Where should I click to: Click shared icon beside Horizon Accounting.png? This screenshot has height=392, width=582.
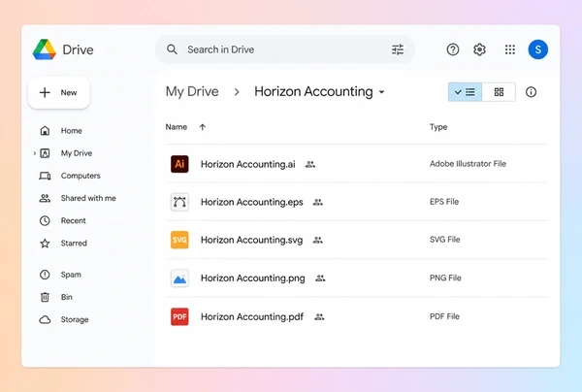tap(320, 278)
